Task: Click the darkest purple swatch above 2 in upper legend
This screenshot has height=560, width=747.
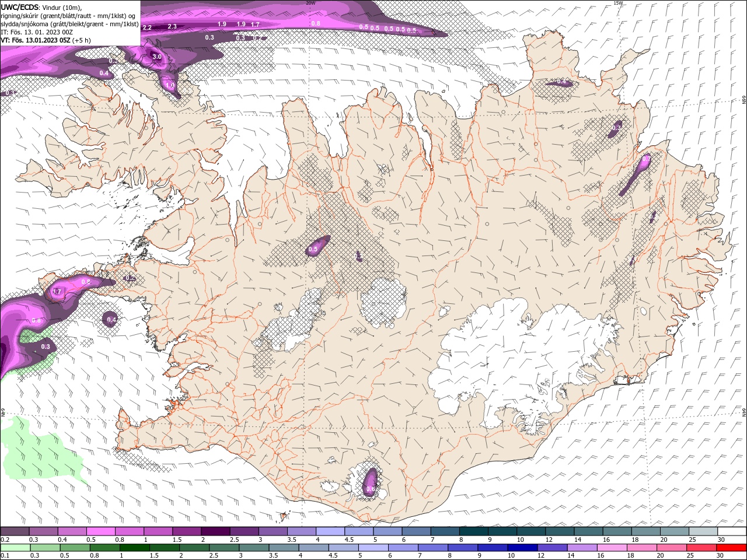Action: [x=215, y=531]
